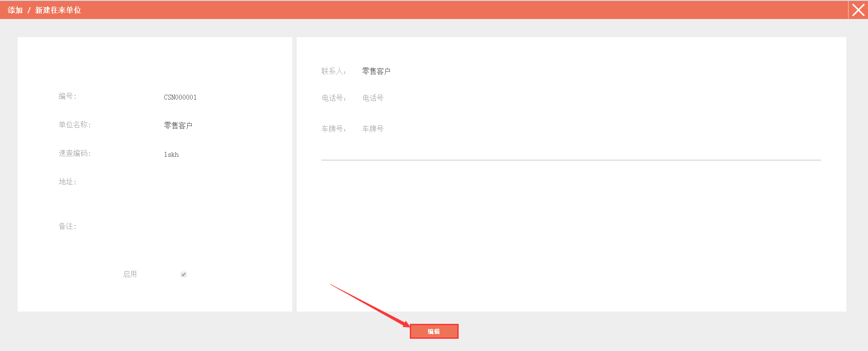Click the 车牌号 label
The image size is (868, 351).
333,129
